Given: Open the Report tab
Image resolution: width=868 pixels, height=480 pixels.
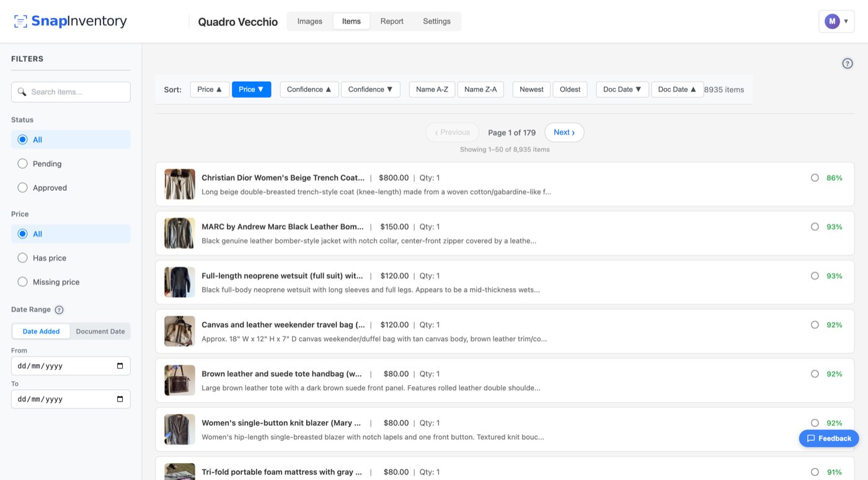Looking at the screenshot, I should [x=392, y=21].
